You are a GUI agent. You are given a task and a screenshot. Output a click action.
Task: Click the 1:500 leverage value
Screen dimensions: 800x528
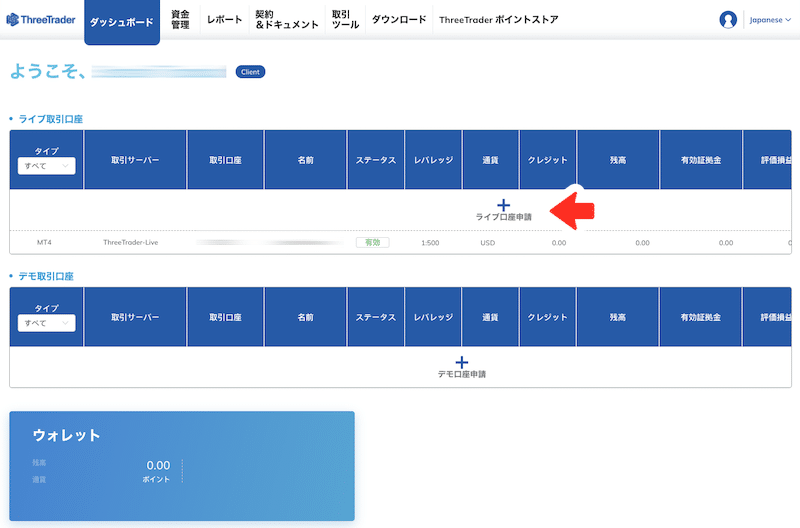tap(430, 243)
